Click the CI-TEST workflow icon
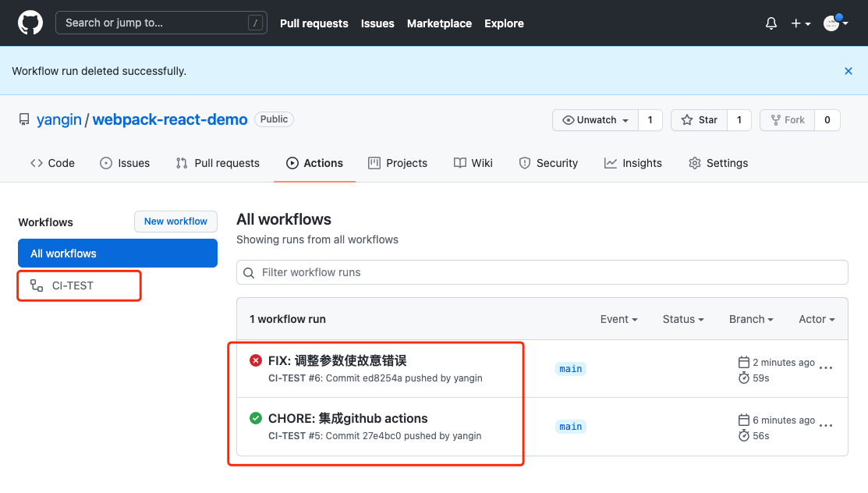The image size is (868, 493). pos(37,286)
